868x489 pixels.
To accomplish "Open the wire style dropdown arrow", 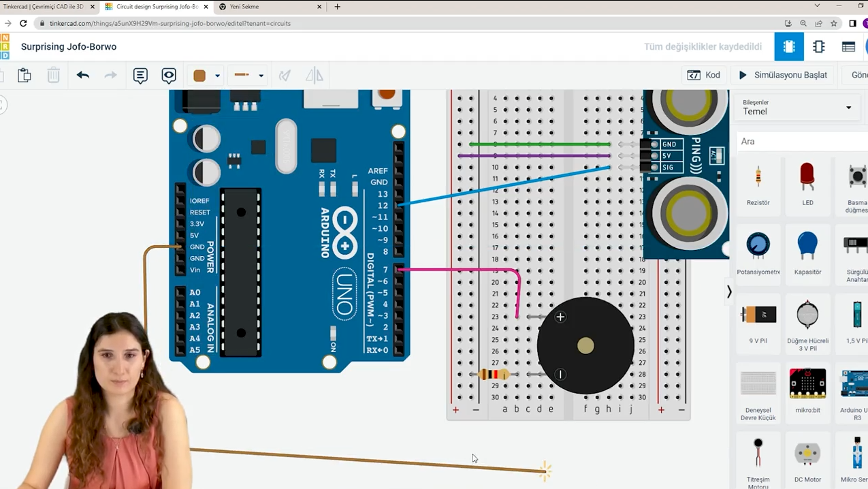I will point(261,76).
